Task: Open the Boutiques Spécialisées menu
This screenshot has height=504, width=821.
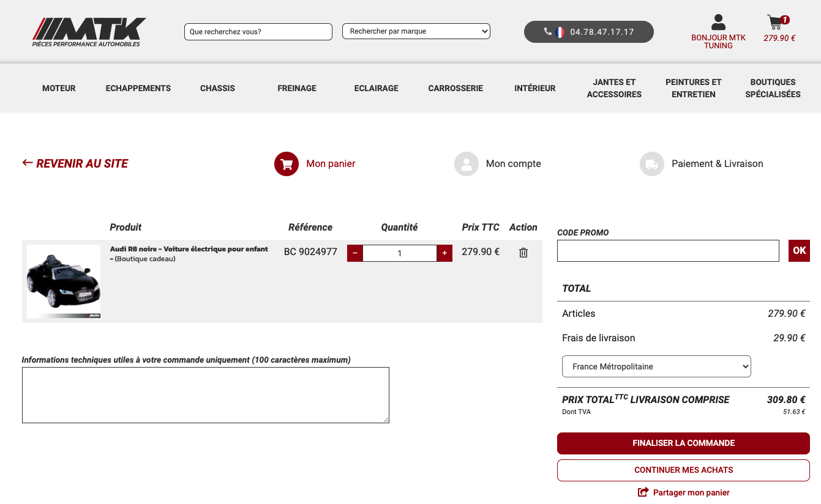Action: [x=773, y=88]
